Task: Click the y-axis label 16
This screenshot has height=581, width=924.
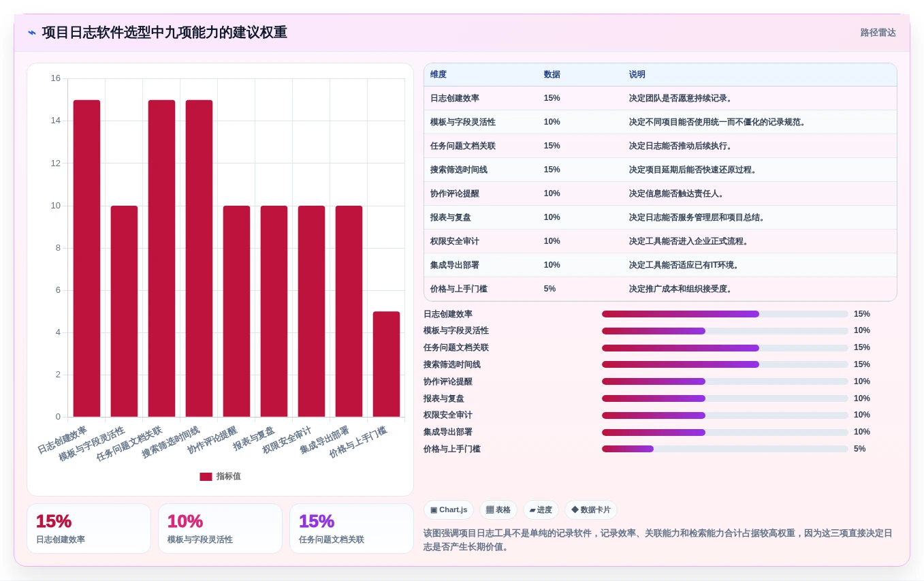Action: [56, 78]
